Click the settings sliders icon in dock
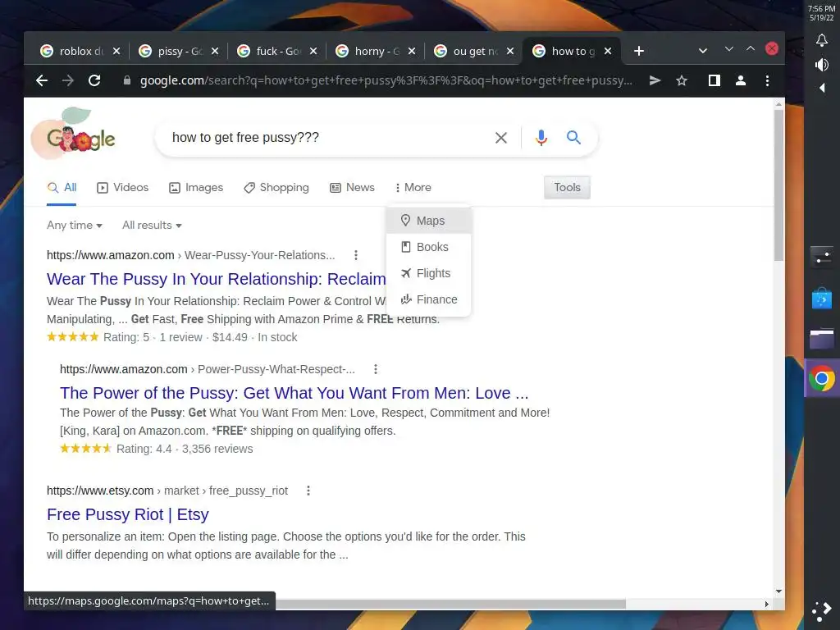840x630 pixels. (822, 257)
